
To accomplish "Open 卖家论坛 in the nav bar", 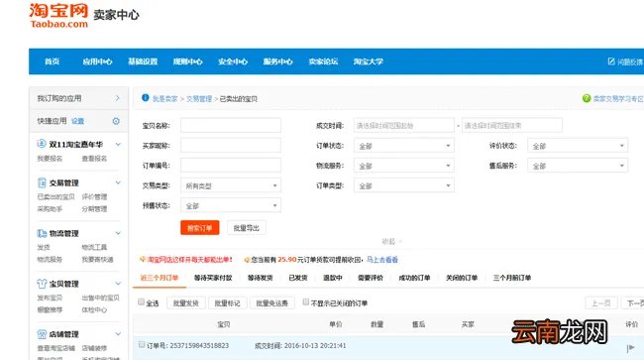I will tap(323, 61).
